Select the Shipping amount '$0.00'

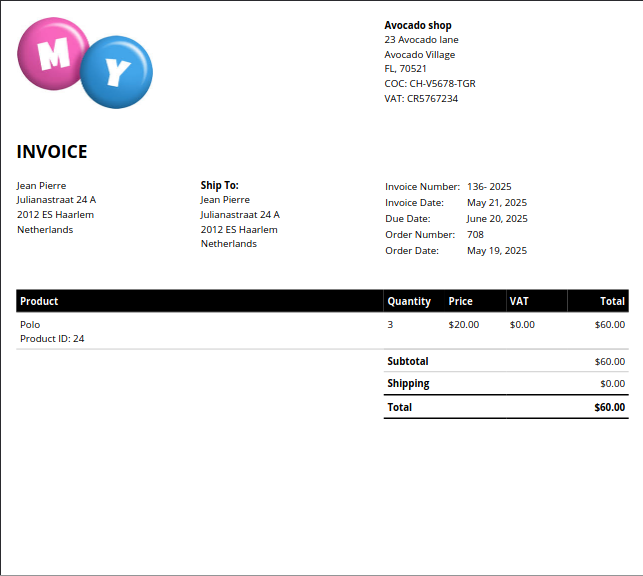click(613, 384)
